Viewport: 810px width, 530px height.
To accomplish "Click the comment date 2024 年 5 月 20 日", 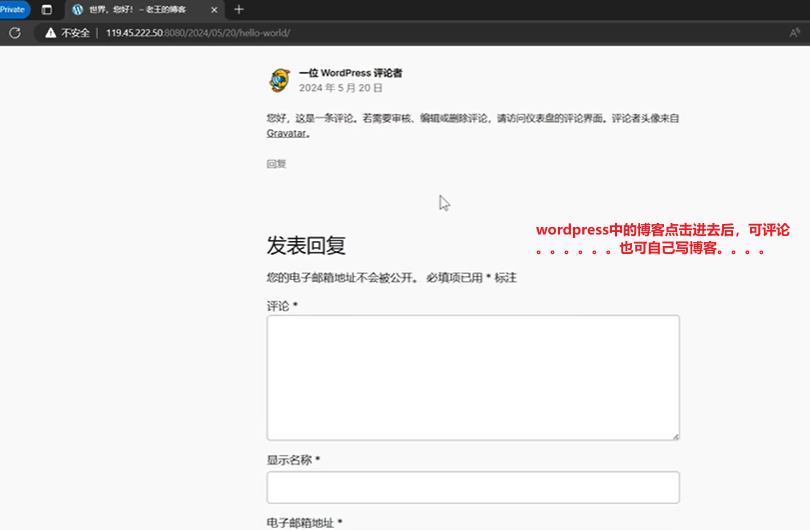I will coord(341,88).
